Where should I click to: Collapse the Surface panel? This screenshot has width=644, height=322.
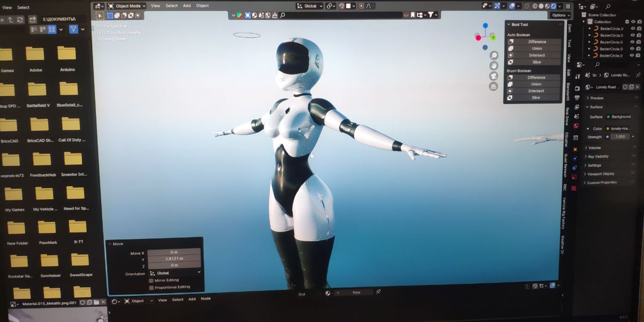pyautogui.click(x=595, y=107)
